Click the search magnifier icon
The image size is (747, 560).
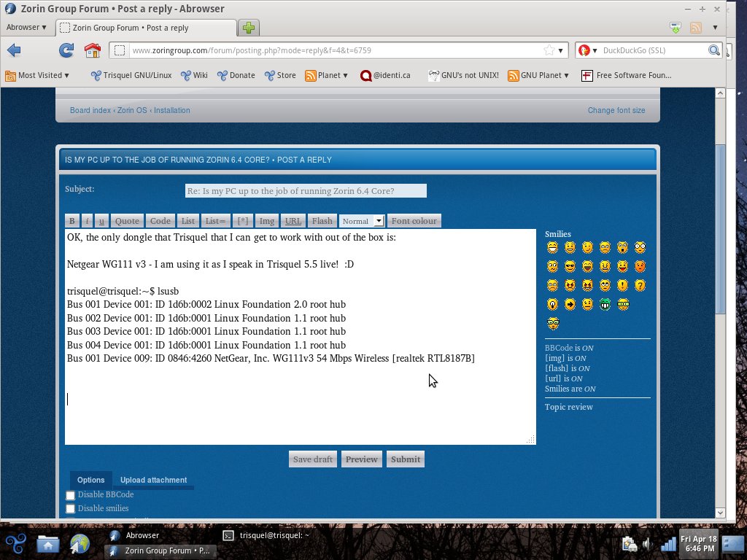[x=714, y=50]
